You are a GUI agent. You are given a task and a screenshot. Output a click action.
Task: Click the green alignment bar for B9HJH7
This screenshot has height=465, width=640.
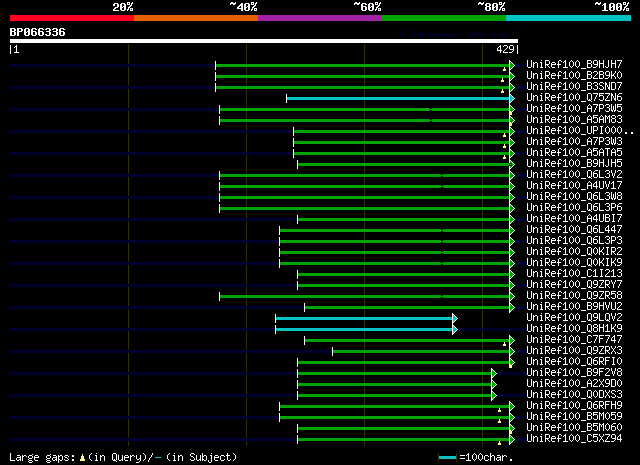tap(363, 65)
